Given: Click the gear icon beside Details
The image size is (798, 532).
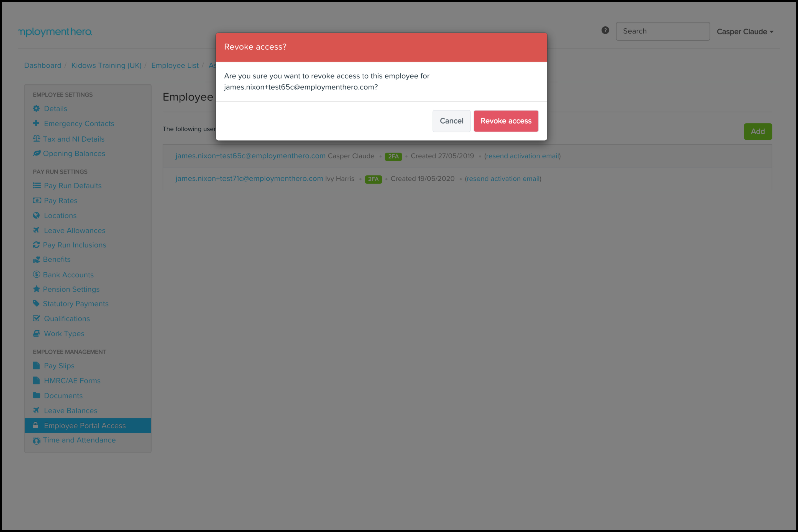Looking at the screenshot, I should click(36, 109).
